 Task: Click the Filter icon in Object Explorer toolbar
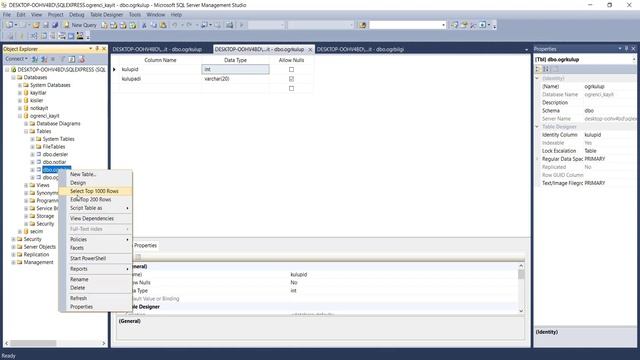pos(63,59)
